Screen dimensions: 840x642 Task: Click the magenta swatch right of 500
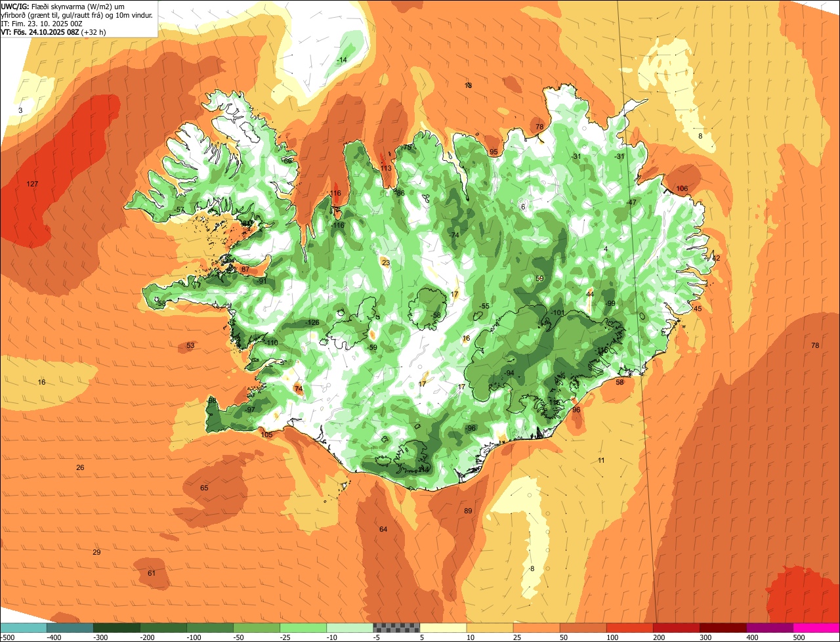pos(816,628)
